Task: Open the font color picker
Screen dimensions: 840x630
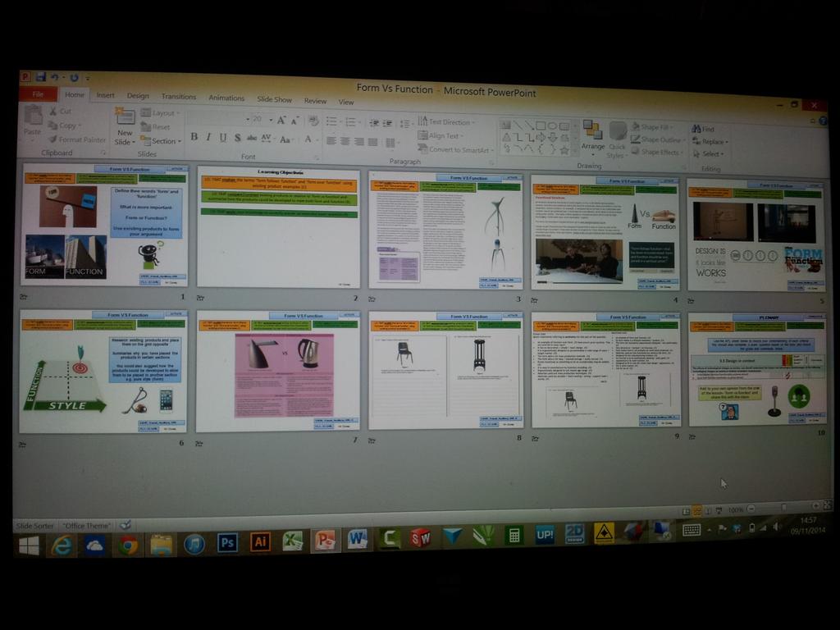Action: (309, 139)
